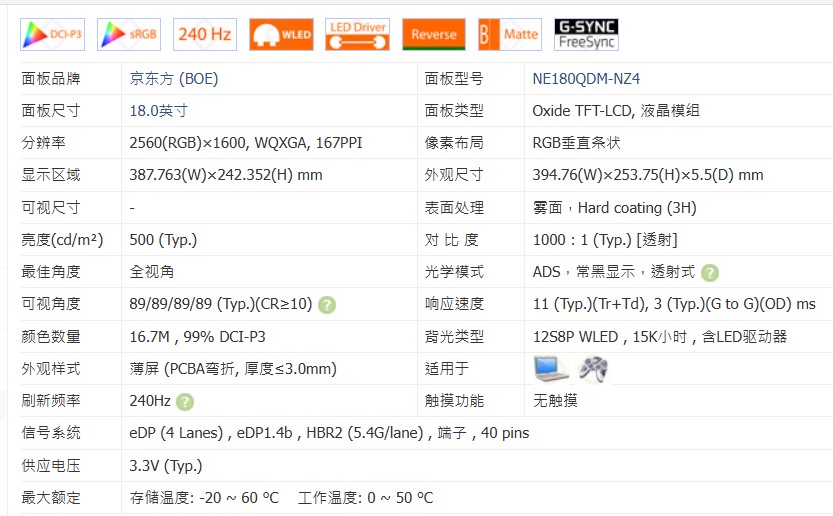Open the NE180QDM-NZ4 panel model link
This screenshot has height=516, width=833.
[586, 79]
